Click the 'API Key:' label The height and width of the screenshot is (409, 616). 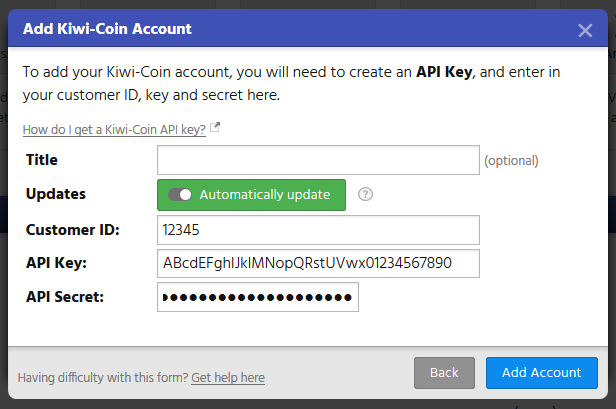pyautogui.click(x=57, y=263)
